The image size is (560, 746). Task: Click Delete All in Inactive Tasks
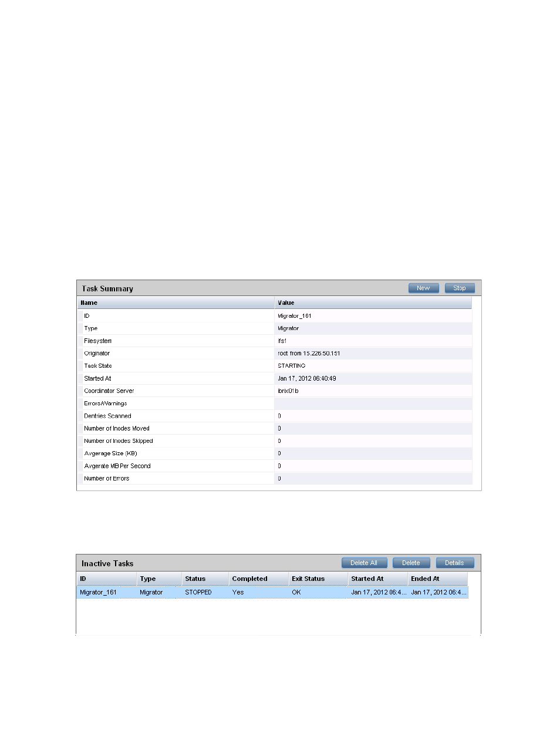364,563
